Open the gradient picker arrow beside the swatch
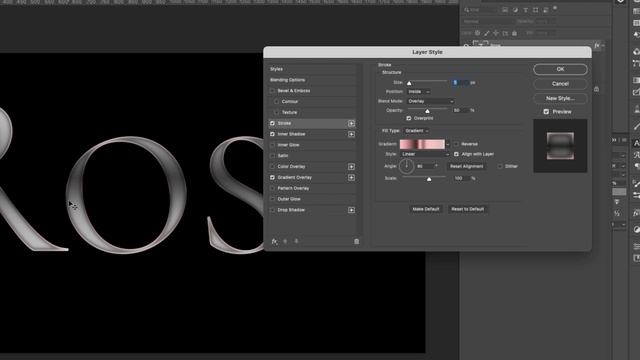Viewport: 640px width, 360px height. (448, 144)
